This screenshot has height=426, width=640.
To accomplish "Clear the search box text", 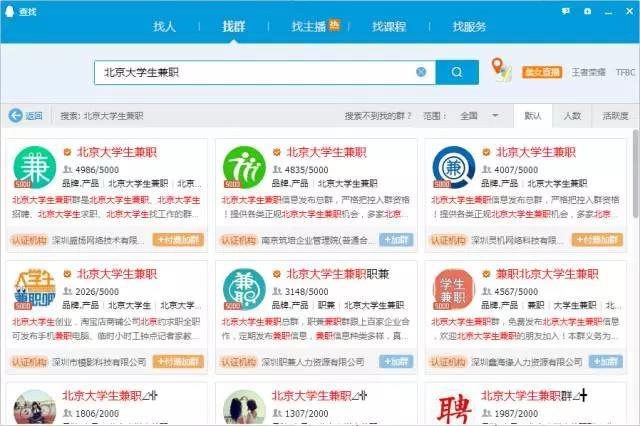I will point(421,72).
